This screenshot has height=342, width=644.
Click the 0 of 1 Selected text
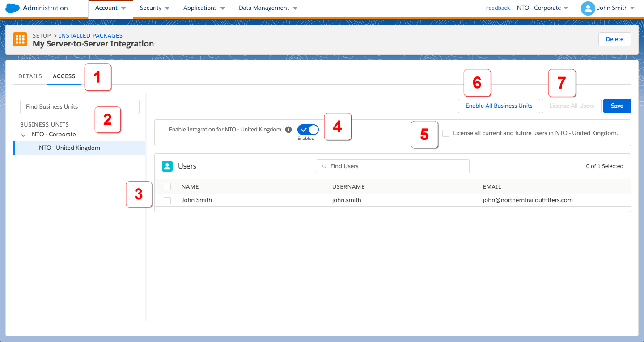tap(605, 166)
